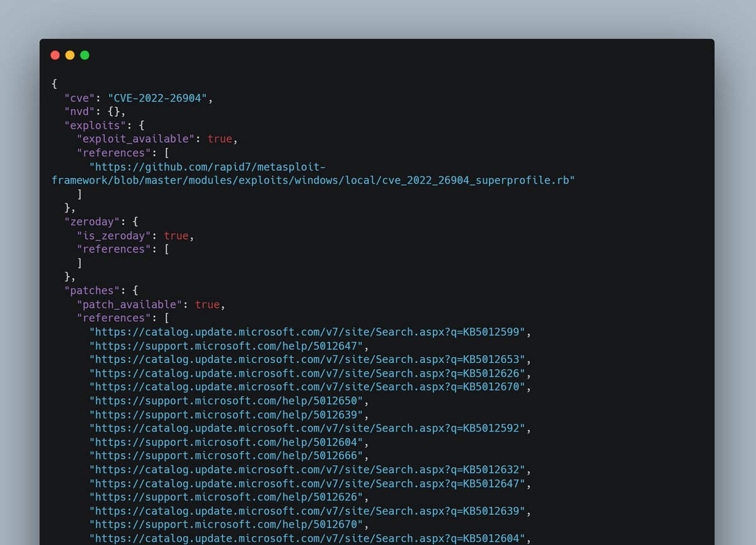The width and height of the screenshot is (756, 545).
Task: Select "references" key under exploits
Action: [114, 153]
